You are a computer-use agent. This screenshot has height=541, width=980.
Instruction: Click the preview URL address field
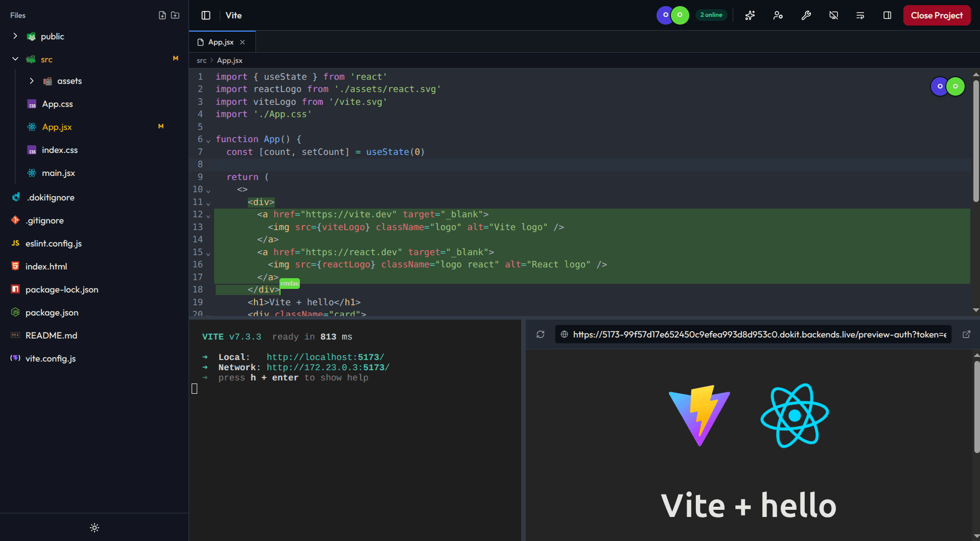(x=753, y=334)
